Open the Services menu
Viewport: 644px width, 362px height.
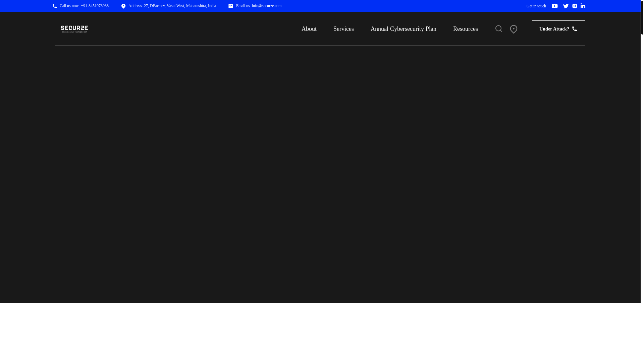(x=343, y=29)
